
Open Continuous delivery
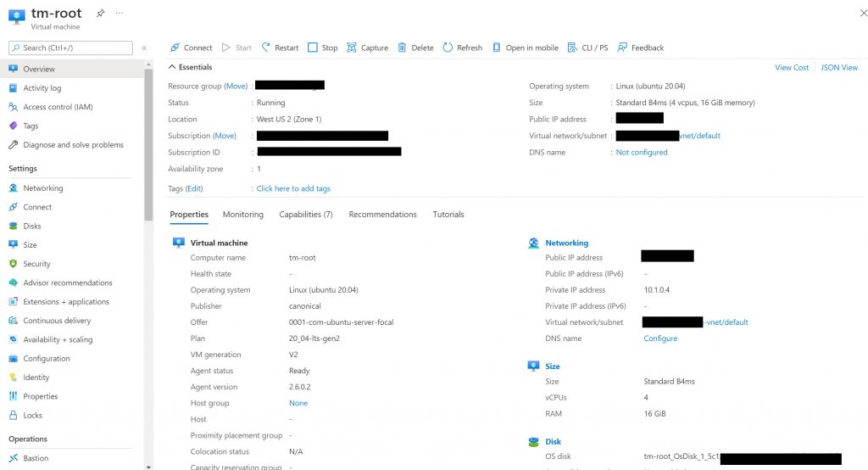tap(57, 321)
